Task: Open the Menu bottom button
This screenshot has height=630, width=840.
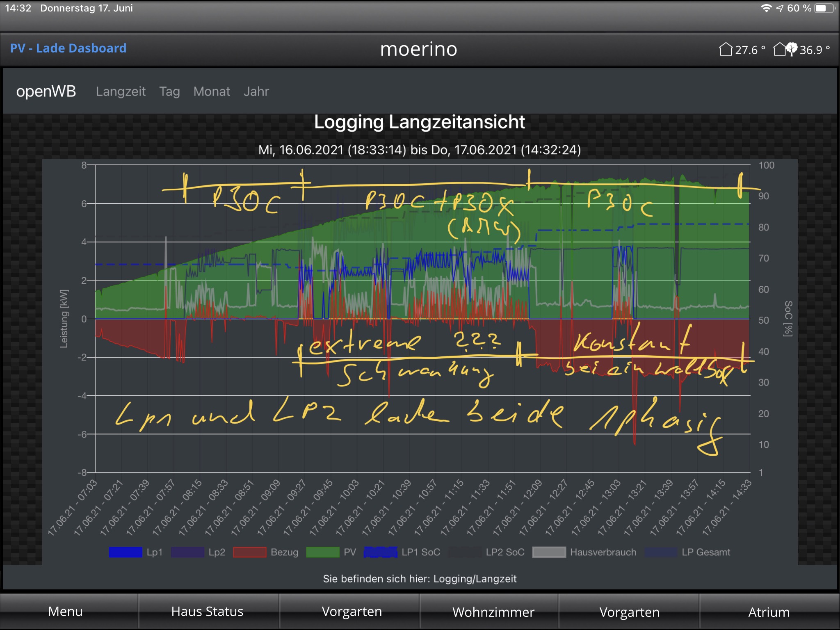Action: (x=66, y=612)
